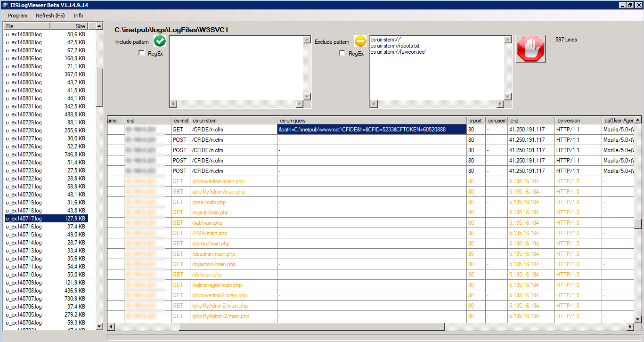Click the s-ip column header
Viewport: 644px width, 342px height.
(148, 121)
